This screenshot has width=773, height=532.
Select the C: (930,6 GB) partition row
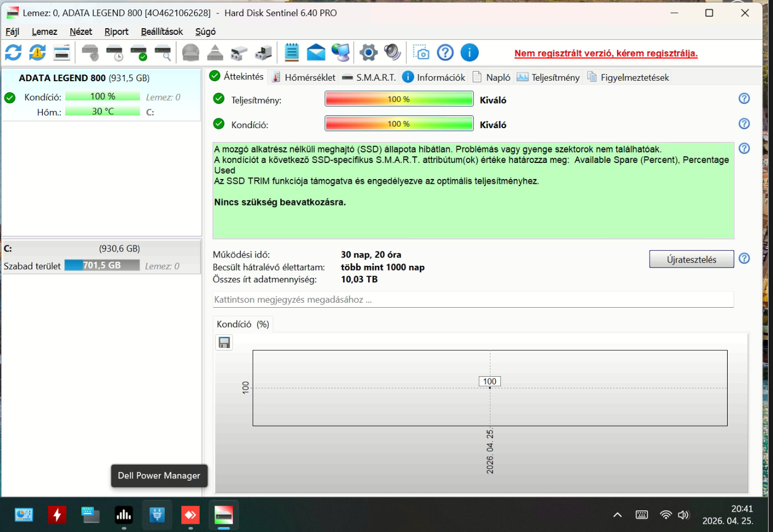pyautogui.click(x=101, y=257)
